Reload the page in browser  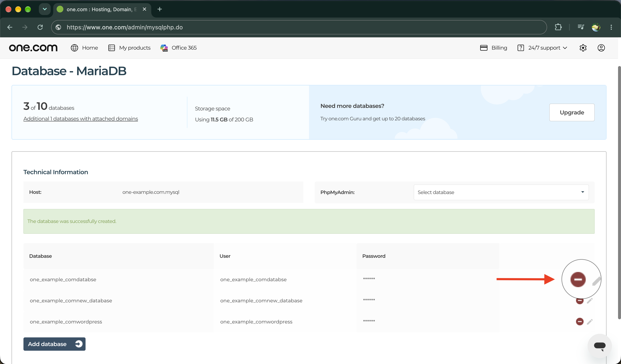click(x=40, y=27)
